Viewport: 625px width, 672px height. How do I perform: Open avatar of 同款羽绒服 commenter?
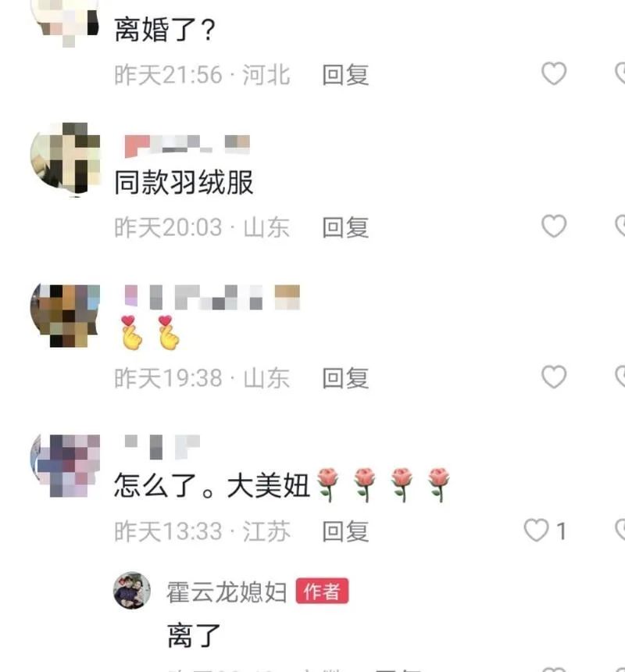pyautogui.click(x=65, y=158)
